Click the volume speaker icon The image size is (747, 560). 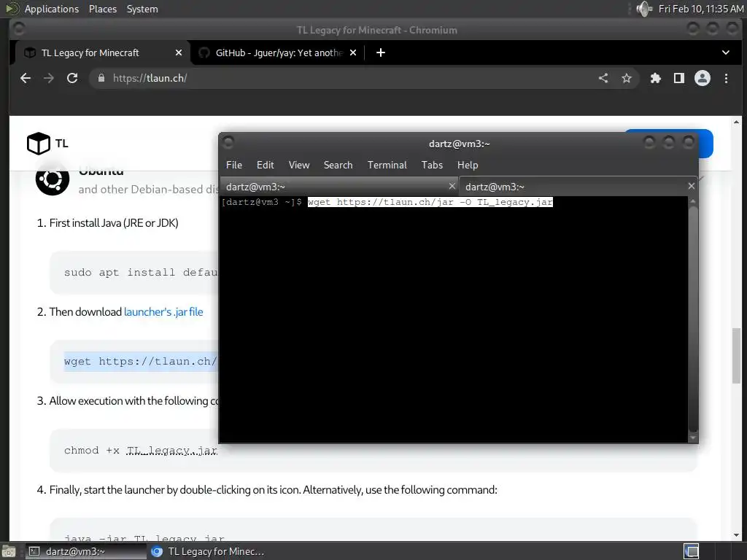644,9
